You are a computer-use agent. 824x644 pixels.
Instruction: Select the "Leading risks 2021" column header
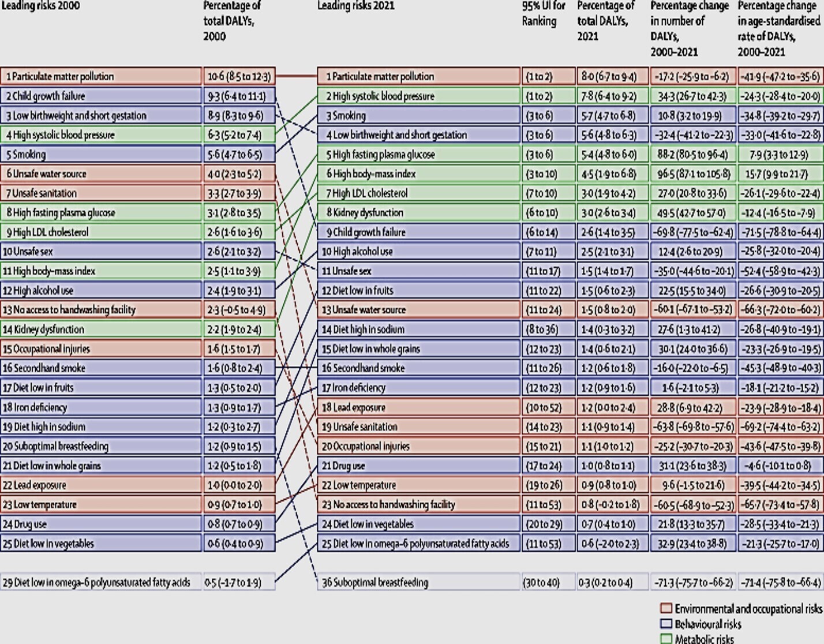coord(356,6)
